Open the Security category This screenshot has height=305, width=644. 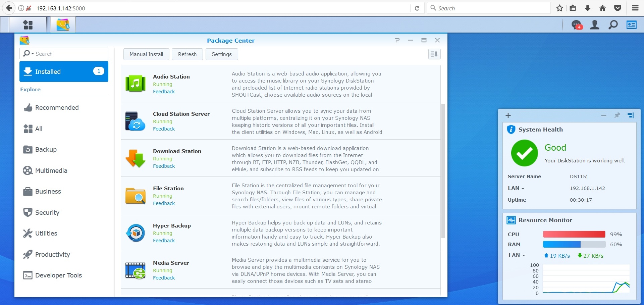64,213
